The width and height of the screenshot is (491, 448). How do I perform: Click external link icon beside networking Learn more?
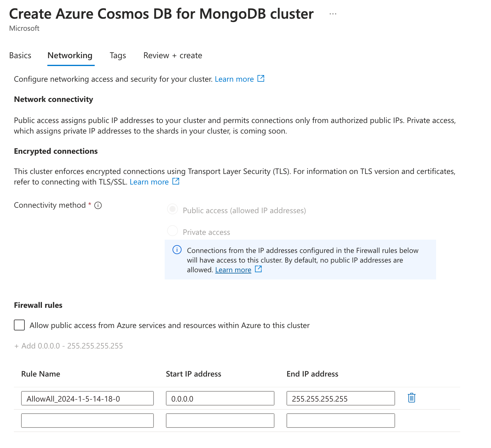[261, 79]
